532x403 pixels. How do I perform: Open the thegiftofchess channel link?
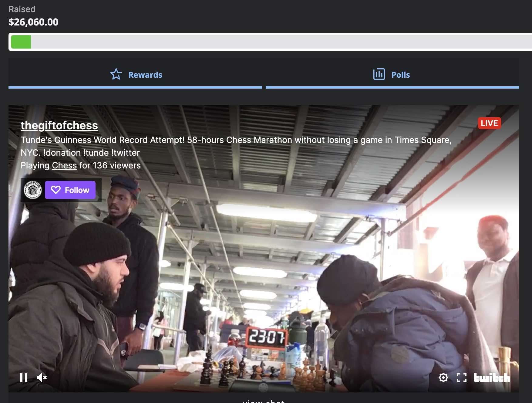(x=59, y=125)
